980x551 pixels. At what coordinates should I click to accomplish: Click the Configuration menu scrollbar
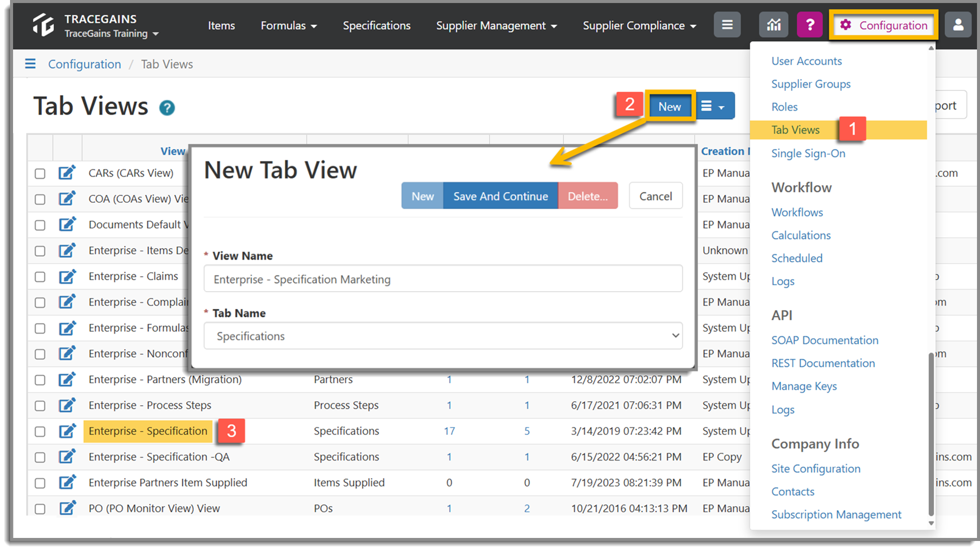[931, 433]
